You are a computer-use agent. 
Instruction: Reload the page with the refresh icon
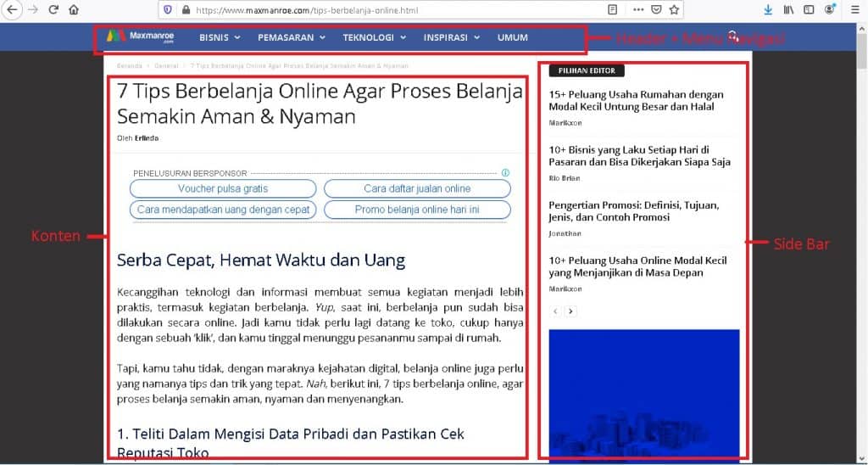pyautogui.click(x=53, y=9)
